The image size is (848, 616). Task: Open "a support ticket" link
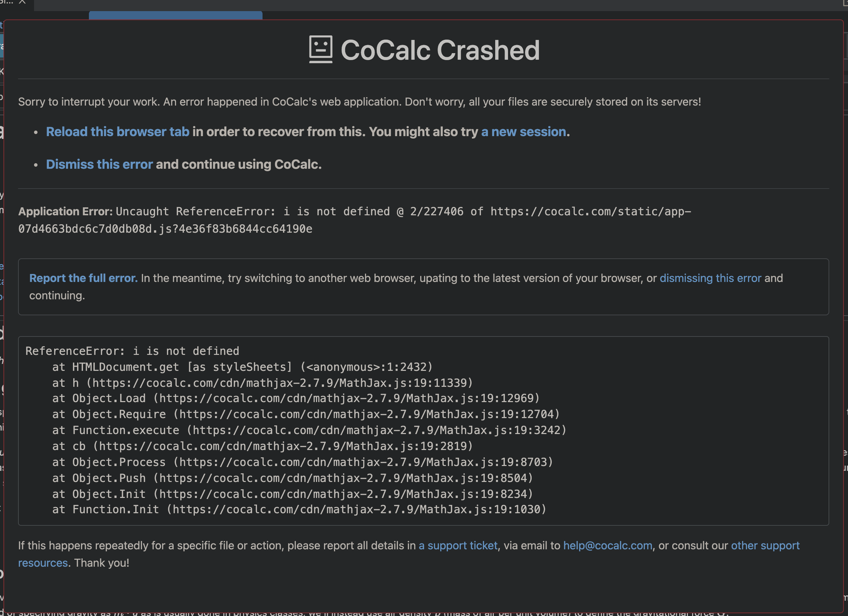click(458, 546)
